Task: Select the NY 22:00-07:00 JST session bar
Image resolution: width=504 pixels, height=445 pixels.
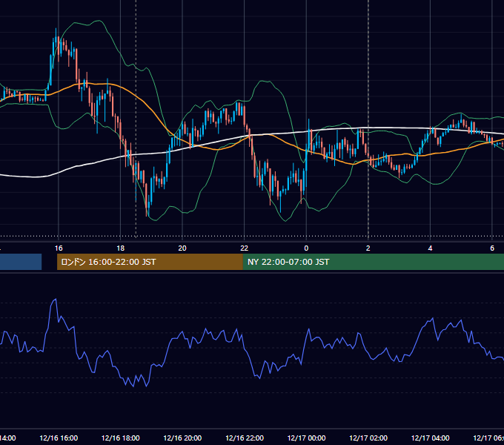Action: pos(373,262)
